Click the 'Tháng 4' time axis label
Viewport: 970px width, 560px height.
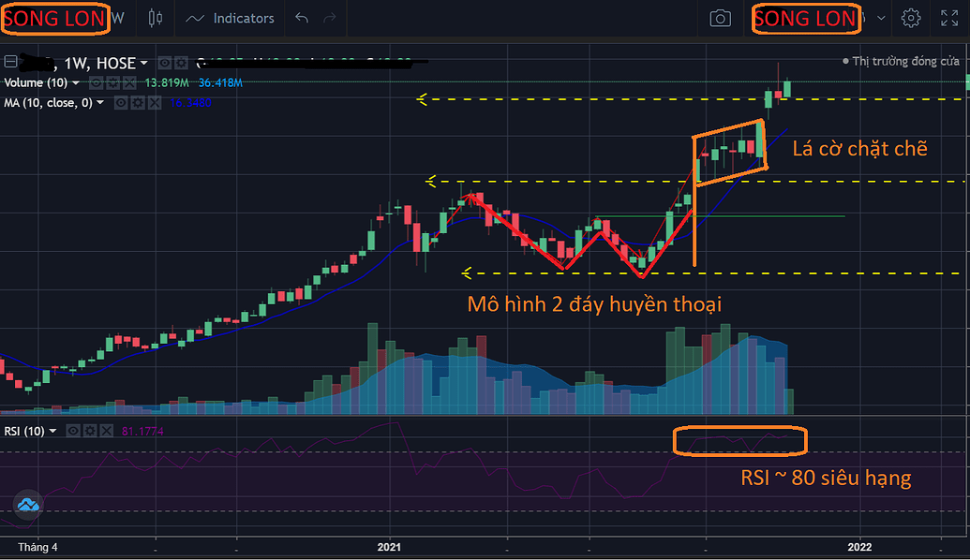pyautogui.click(x=37, y=547)
